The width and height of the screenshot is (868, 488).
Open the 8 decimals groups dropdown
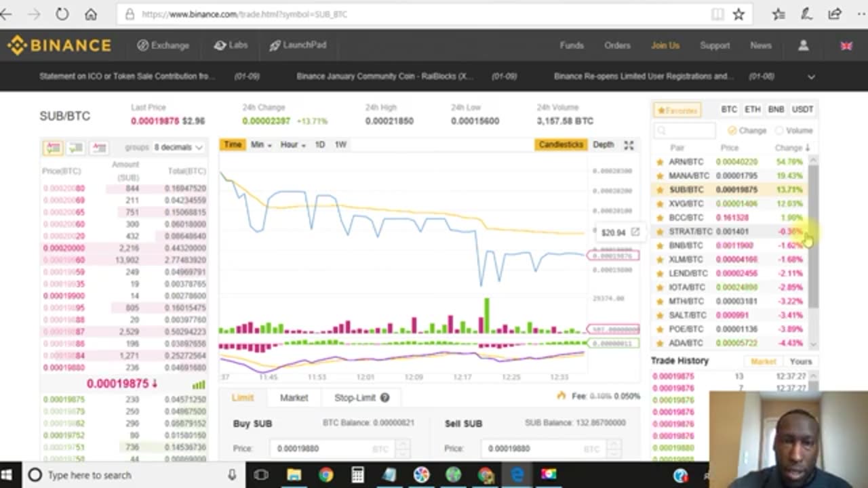178,147
